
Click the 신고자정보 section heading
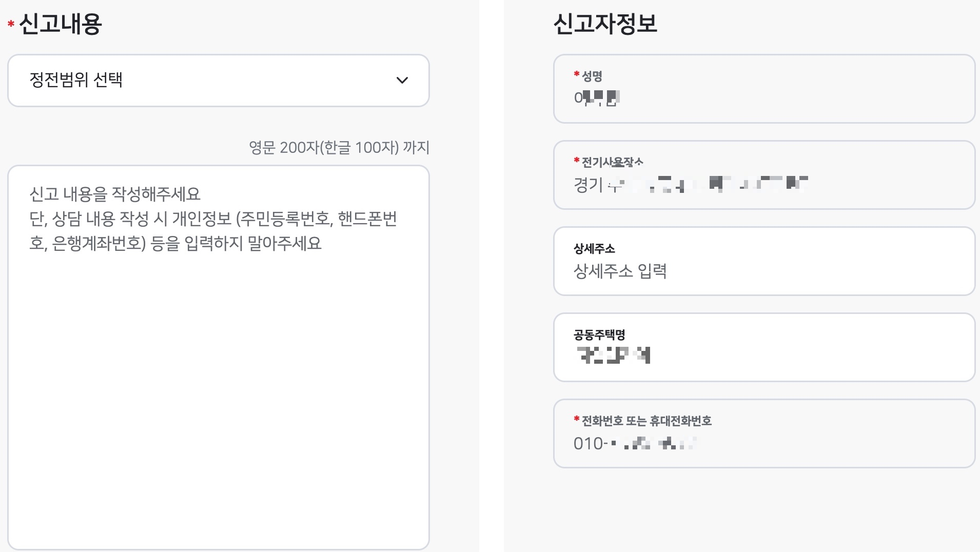coord(605,23)
